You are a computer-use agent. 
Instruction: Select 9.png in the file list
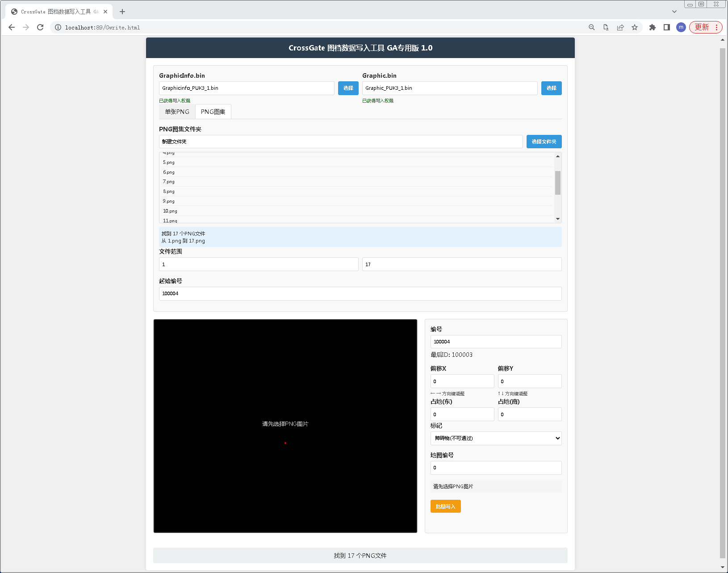point(356,201)
